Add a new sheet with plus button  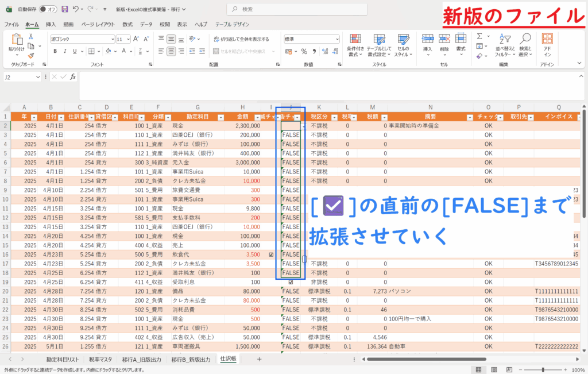tap(259, 359)
